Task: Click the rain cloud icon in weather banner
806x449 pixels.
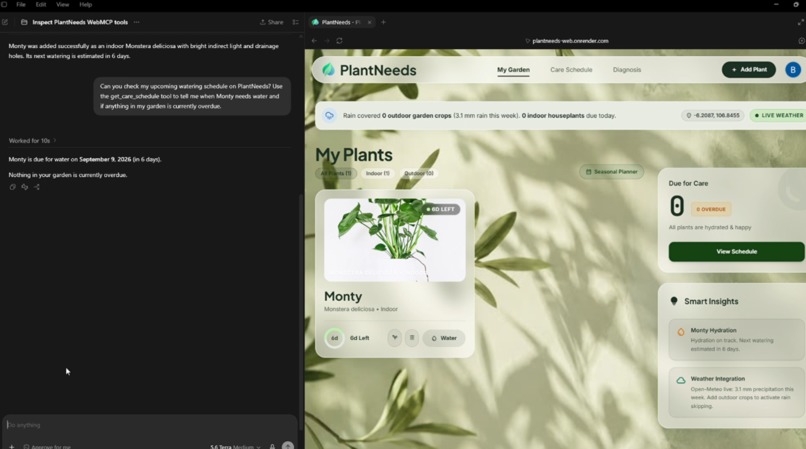Action: click(x=329, y=116)
